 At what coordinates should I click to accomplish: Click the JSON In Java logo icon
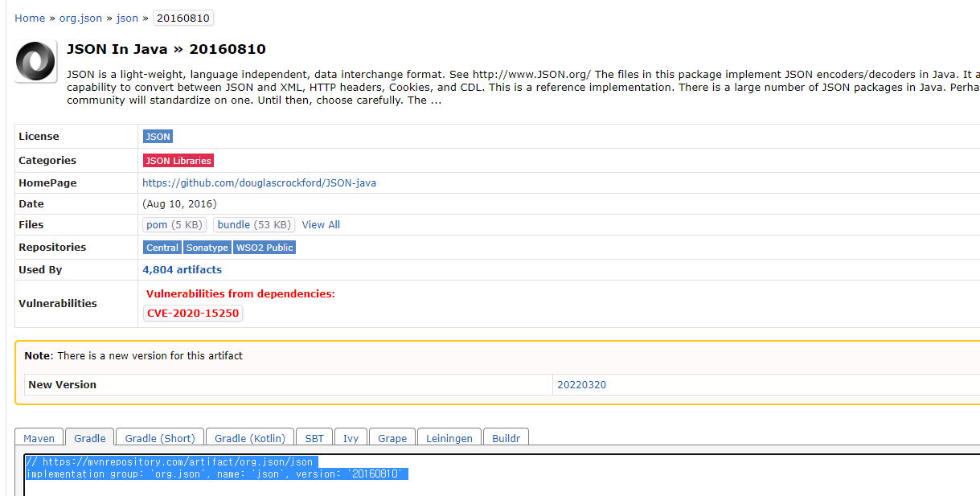click(x=36, y=62)
